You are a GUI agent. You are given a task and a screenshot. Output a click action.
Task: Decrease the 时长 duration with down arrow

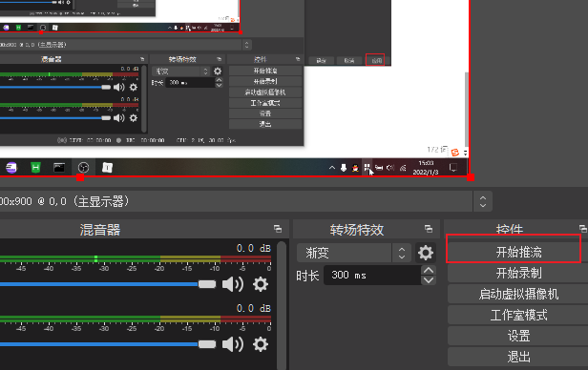pyautogui.click(x=429, y=280)
